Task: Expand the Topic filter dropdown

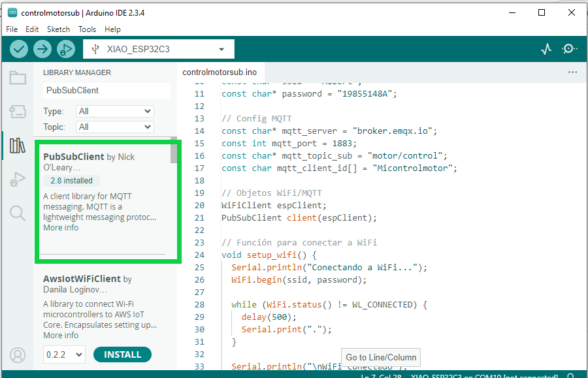Action: click(115, 127)
